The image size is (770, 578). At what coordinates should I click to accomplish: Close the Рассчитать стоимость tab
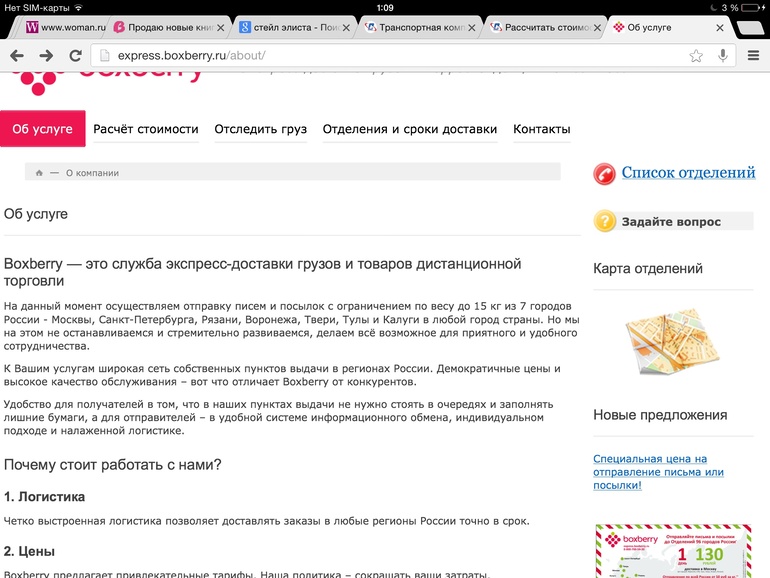click(x=597, y=28)
